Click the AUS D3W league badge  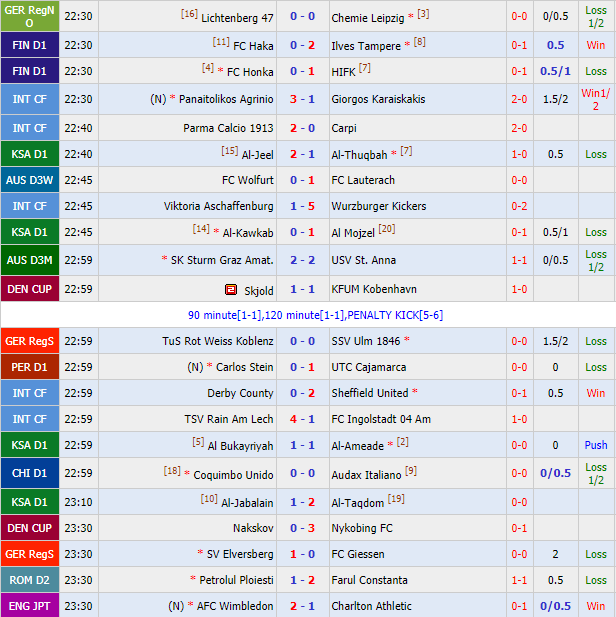pos(29,180)
